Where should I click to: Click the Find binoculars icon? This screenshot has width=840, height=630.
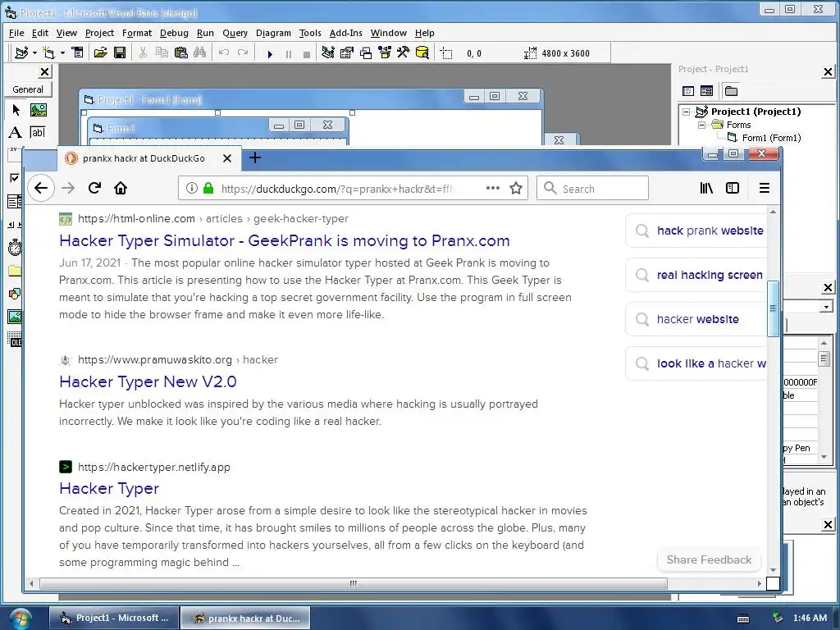[x=200, y=52]
